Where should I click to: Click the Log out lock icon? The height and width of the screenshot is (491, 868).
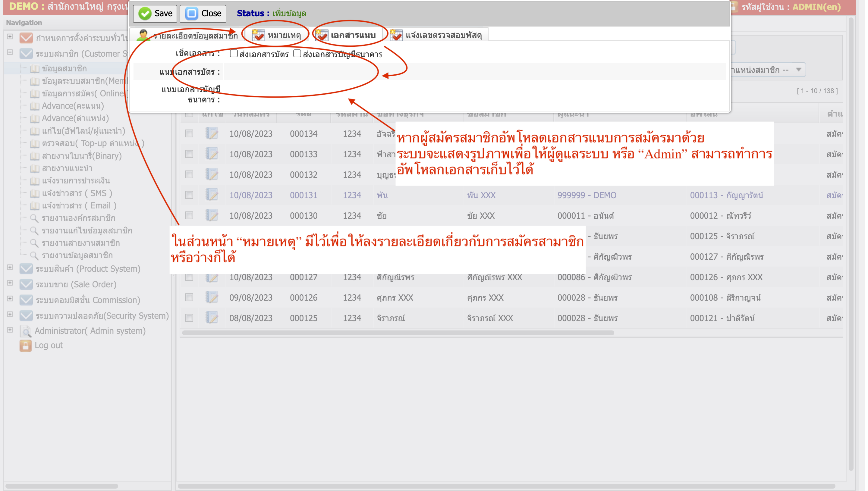[x=25, y=346]
